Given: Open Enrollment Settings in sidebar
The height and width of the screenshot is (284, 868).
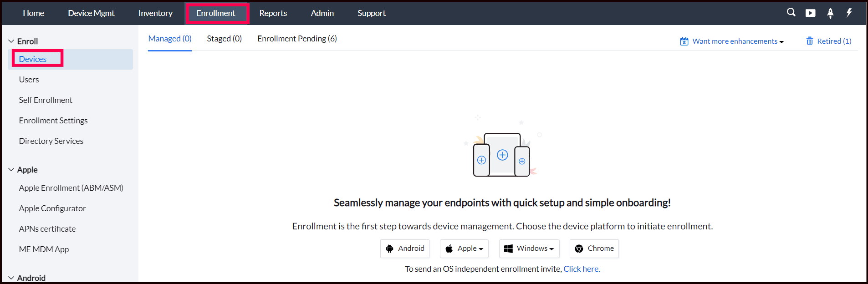Looking at the screenshot, I should tap(53, 121).
